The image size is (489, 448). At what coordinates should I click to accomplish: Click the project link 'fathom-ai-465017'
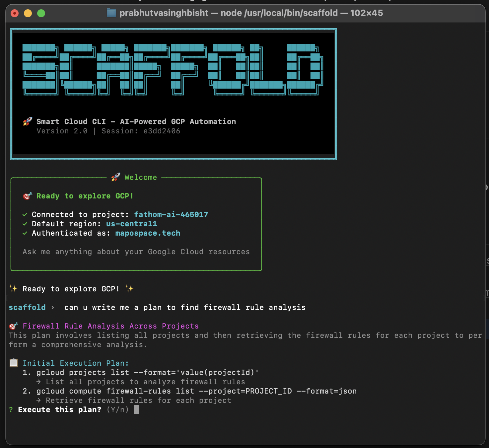(171, 214)
